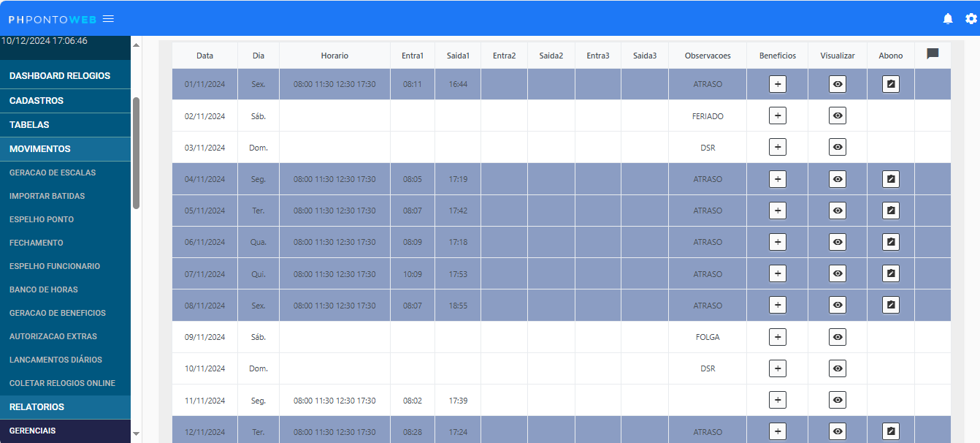This screenshot has width=980, height=443.
Task: Select TABELAS in the sidebar
Action: 31,124
